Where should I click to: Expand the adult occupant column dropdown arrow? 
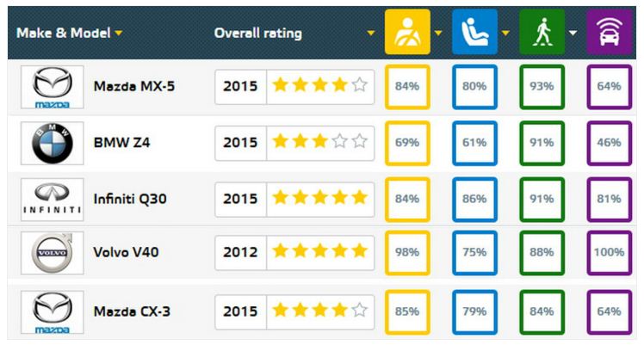[x=437, y=34]
